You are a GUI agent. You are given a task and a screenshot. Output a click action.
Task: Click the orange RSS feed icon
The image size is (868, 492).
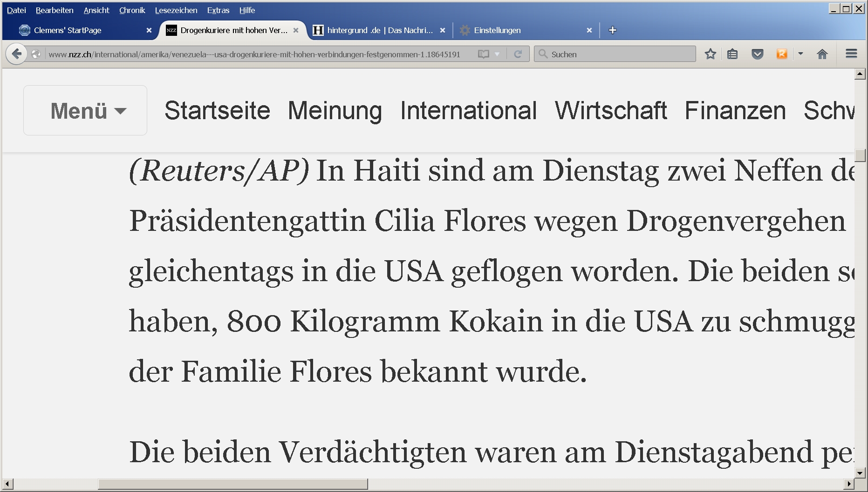[782, 54]
